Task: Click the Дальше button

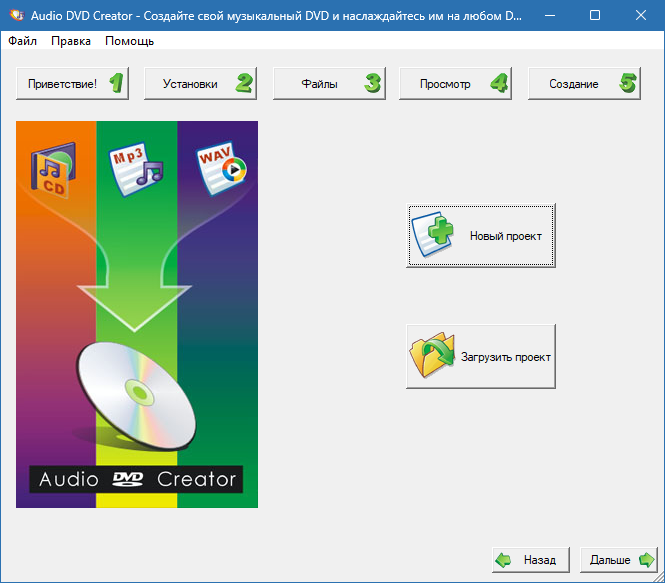Action: (619, 560)
